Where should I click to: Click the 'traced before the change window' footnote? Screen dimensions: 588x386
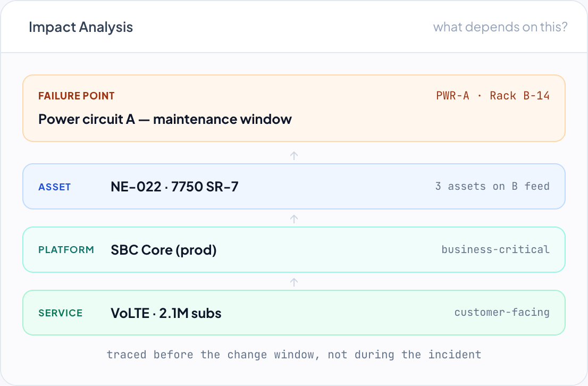[x=294, y=355]
